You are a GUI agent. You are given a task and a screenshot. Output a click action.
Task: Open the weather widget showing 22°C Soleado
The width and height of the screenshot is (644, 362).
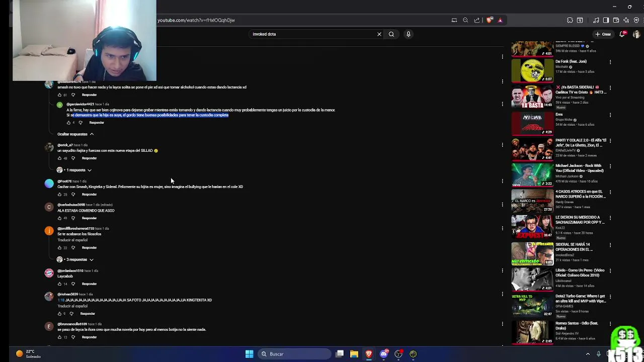(28, 354)
